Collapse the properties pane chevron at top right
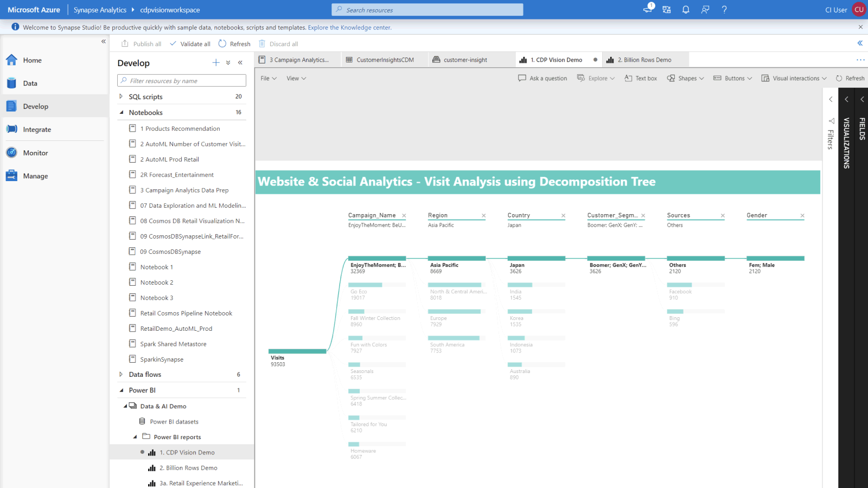Viewport: 868px width, 488px height. point(860,43)
